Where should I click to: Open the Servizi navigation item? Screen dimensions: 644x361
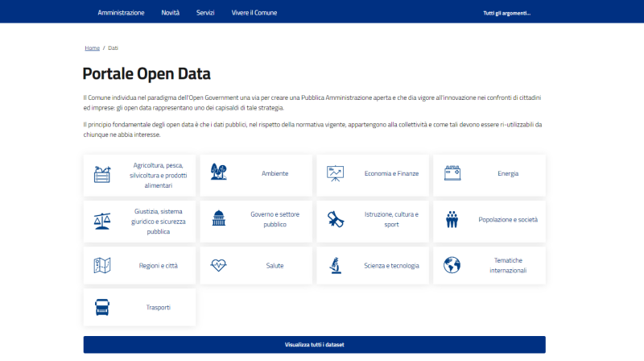click(205, 13)
